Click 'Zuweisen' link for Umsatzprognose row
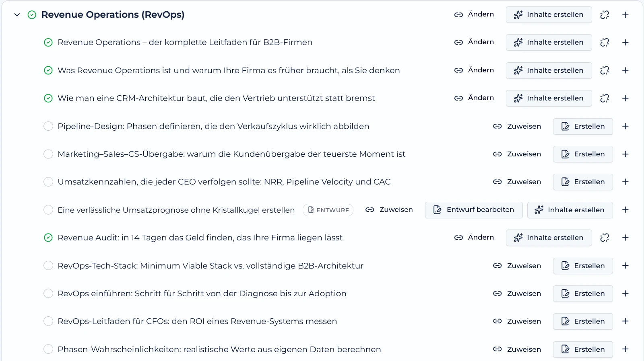Viewport: 644px width, 361px height. coord(389,210)
